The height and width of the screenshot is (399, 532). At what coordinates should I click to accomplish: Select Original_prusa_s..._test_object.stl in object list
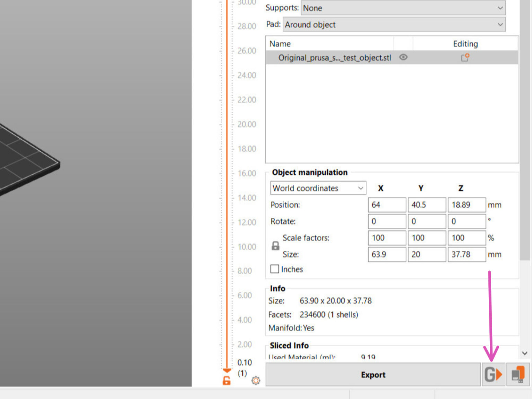point(335,58)
